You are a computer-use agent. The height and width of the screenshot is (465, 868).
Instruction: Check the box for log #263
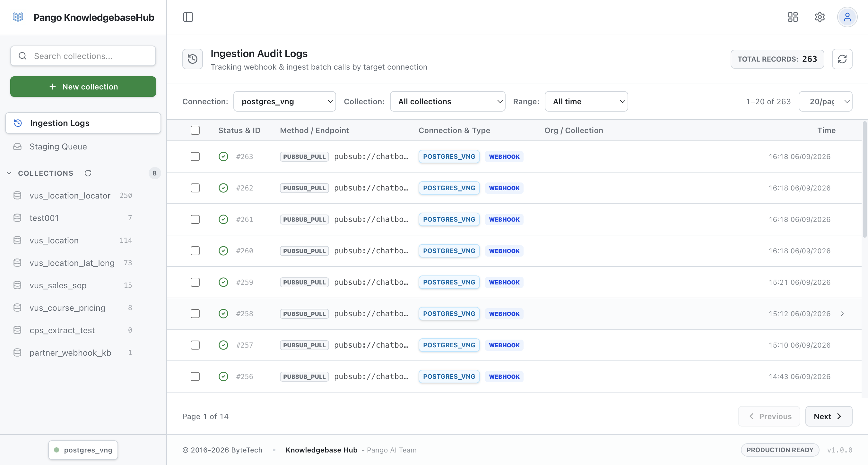click(195, 156)
